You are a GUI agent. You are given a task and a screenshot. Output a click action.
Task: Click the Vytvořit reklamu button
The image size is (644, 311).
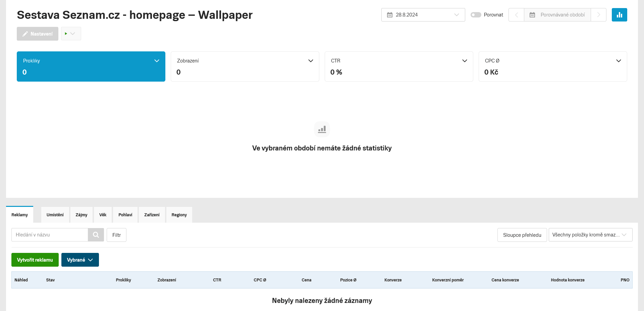point(35,260)
